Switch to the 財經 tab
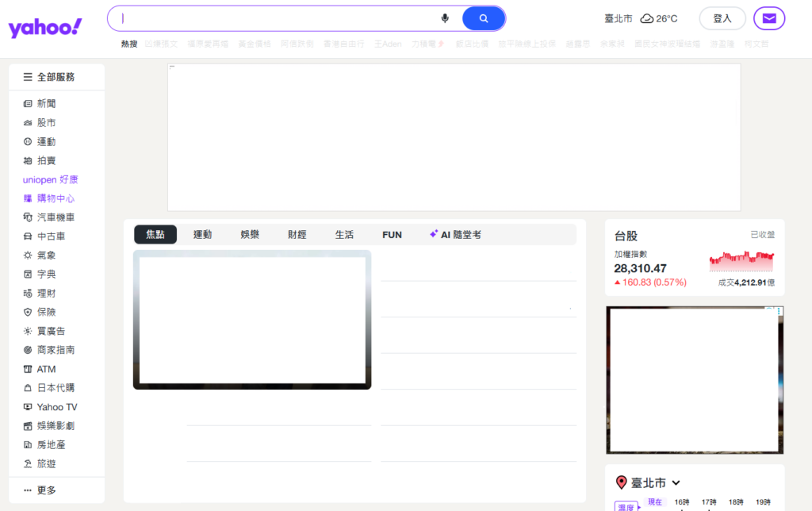 pos(297,235)
